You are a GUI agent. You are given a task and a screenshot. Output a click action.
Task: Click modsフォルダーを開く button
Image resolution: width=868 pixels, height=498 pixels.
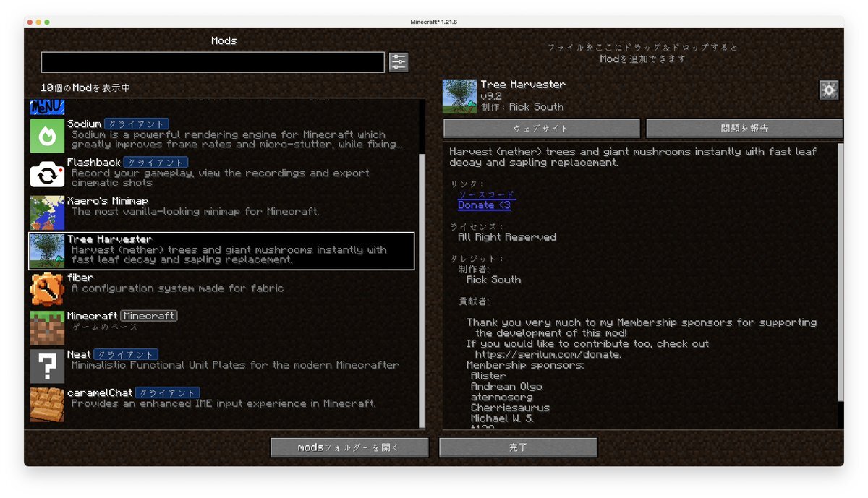click(x=349, y=447)
